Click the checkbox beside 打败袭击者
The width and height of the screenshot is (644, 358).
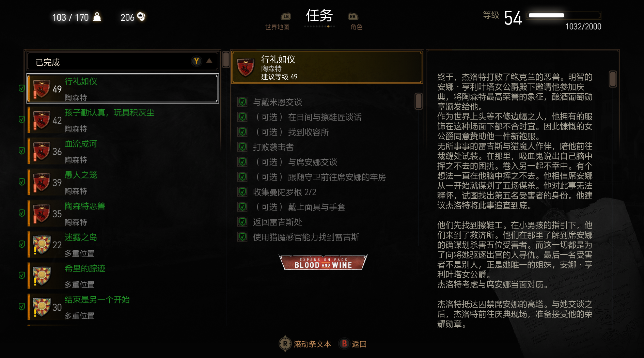pyautogui.click(x=242, y=147)
